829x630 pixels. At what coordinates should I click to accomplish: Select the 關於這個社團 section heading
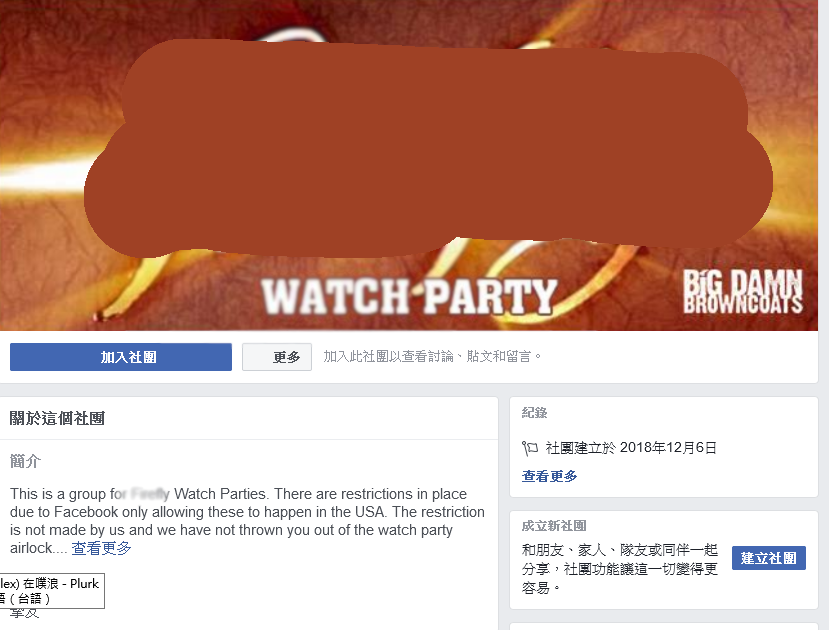tap(57, 419)
